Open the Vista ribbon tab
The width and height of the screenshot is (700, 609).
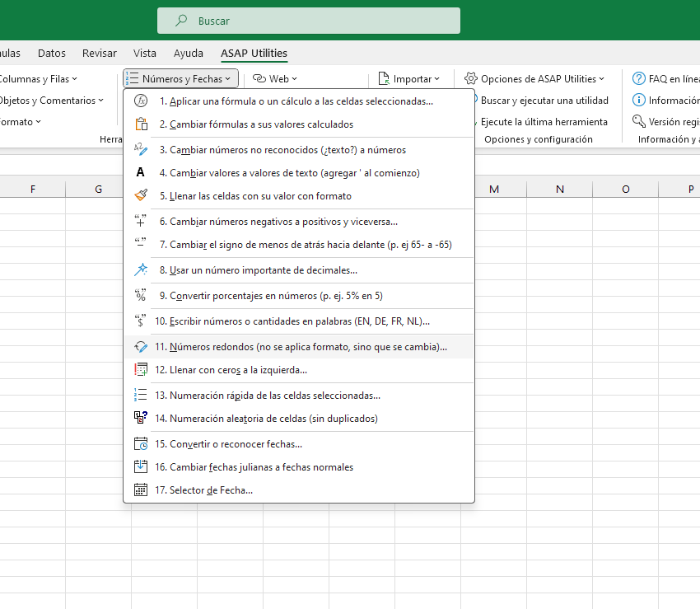pos(145,54)
